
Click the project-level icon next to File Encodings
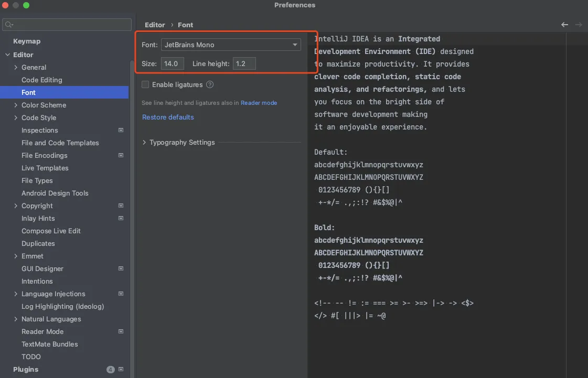tap(121, 155)
